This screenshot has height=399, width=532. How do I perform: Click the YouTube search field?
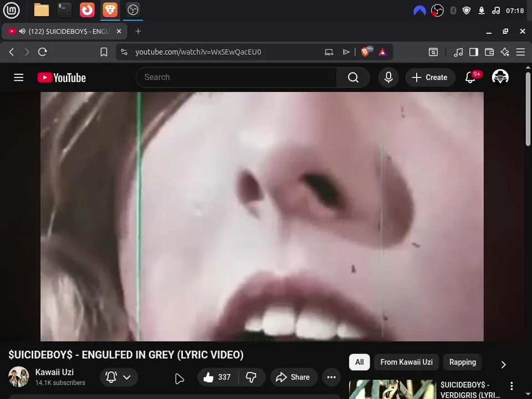236,78
